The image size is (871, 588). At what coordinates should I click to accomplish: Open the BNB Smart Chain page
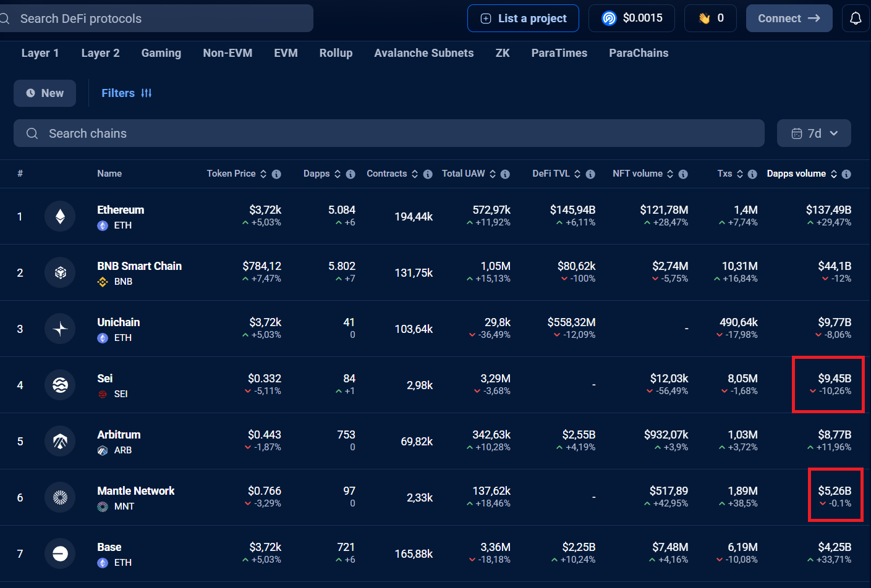point(139,266)
